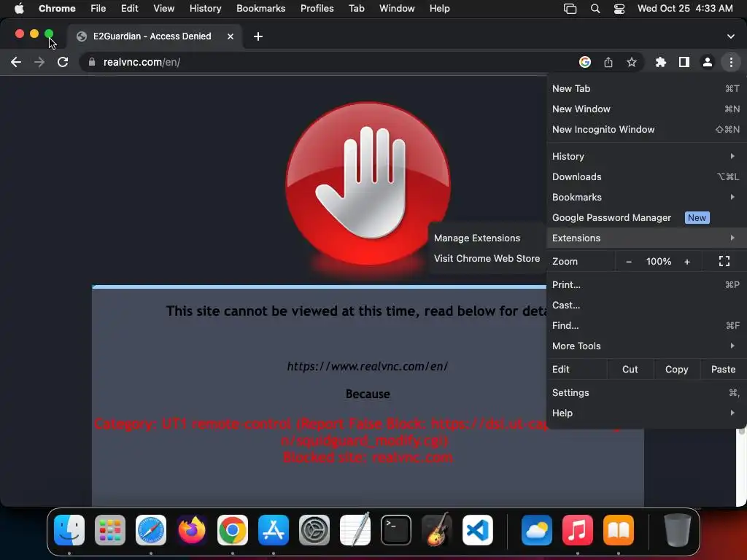Expand the More Tools submenu
The height and width of the screenshot is (560, 747).
(646, 346)
